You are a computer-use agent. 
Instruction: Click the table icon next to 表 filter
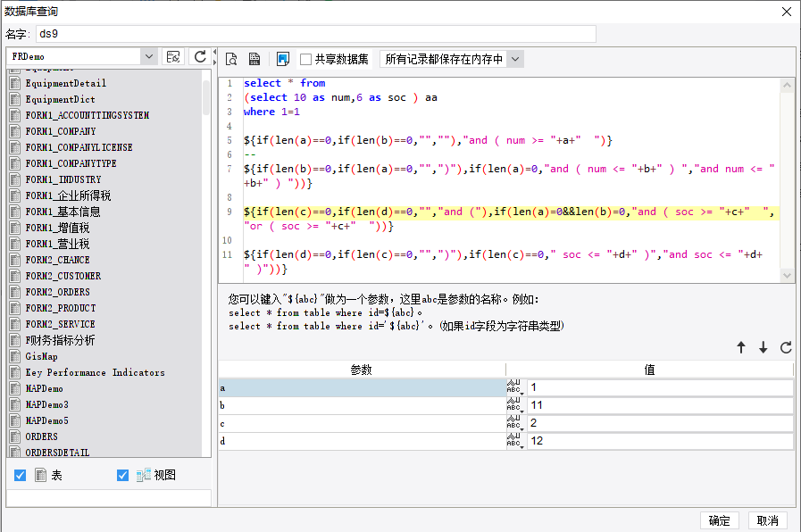[41, 476]
